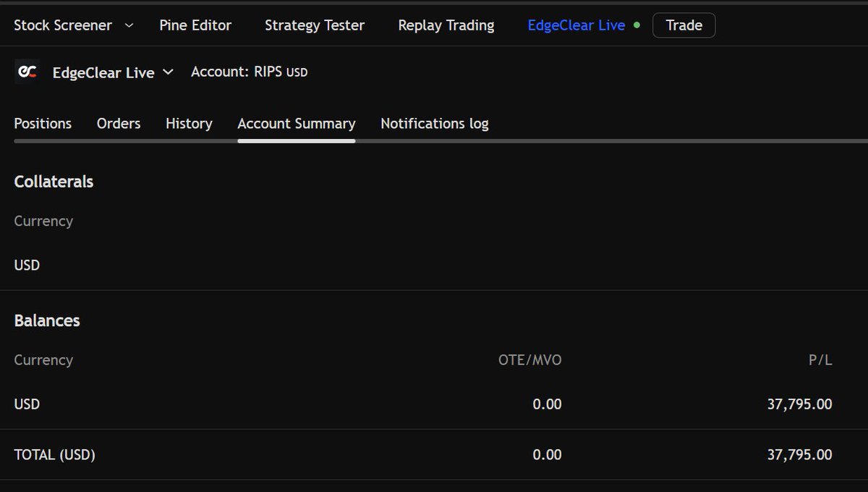Click the TOTAL OTE/MVO value 0.00
This screenshot has width=868, height=492.
[547, 455]
